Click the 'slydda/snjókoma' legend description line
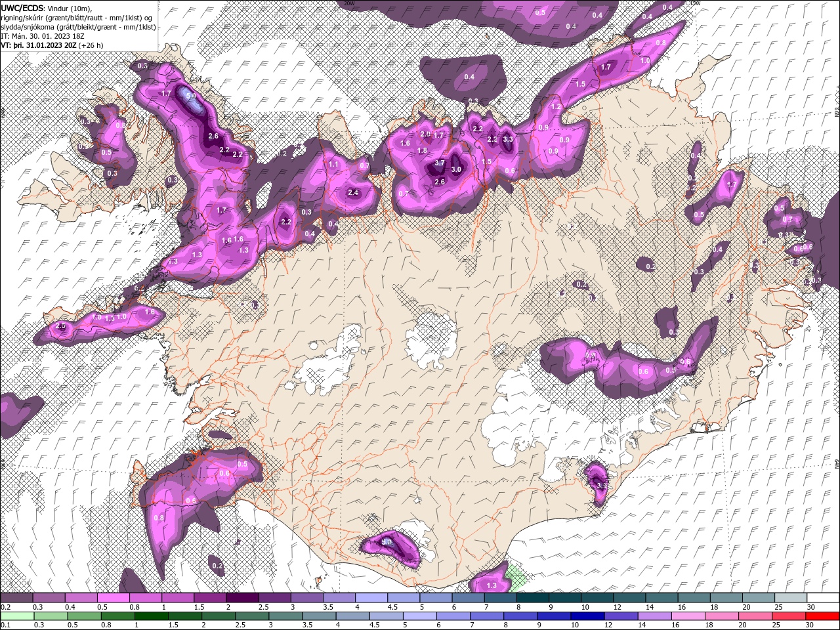Image resolution: width=840 pixels, height=630 pixels. pyautogui.click(x=78, y=27)
